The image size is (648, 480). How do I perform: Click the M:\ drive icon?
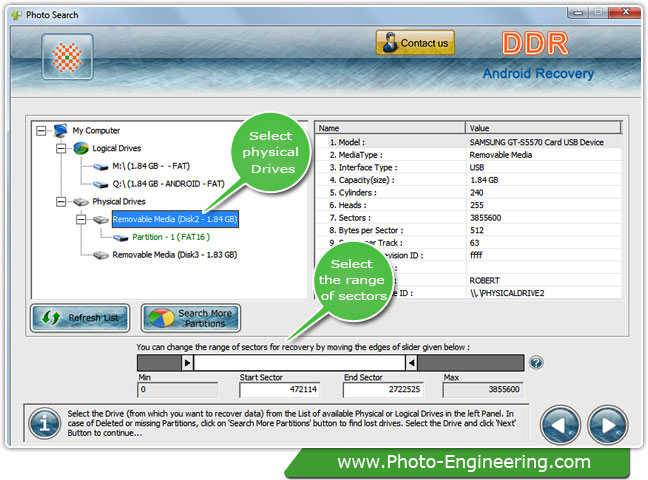click(x=100, y=167)
